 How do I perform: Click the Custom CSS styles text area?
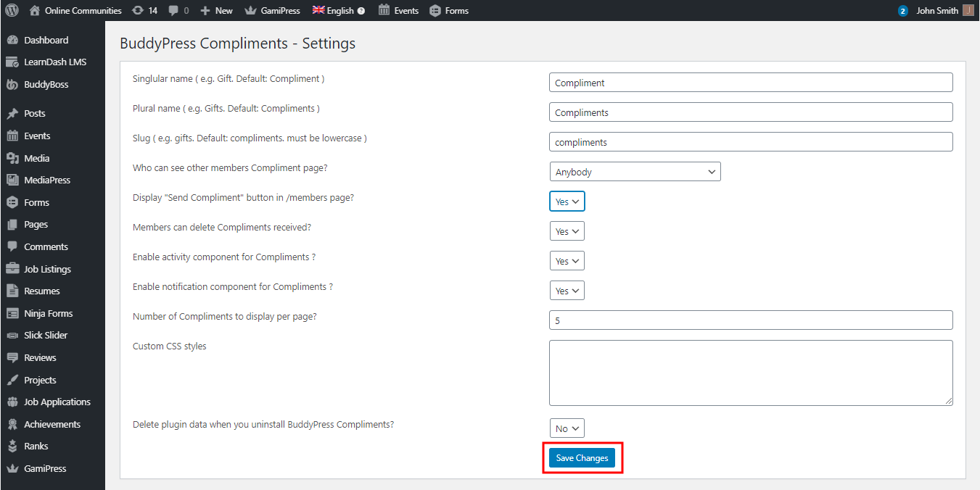751,373
